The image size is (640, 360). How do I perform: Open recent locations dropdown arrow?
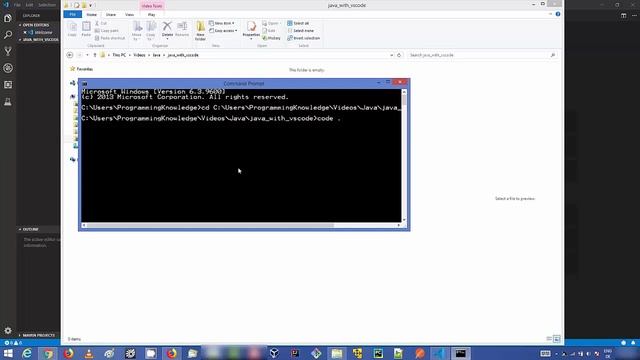click(x=87, y=55)
